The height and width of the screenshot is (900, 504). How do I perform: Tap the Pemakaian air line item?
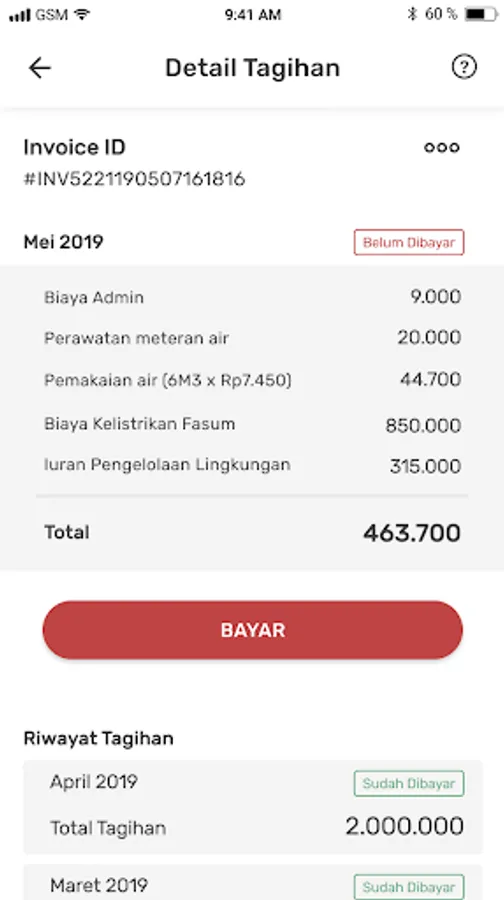pyautogui.click(x=253, y=380)
